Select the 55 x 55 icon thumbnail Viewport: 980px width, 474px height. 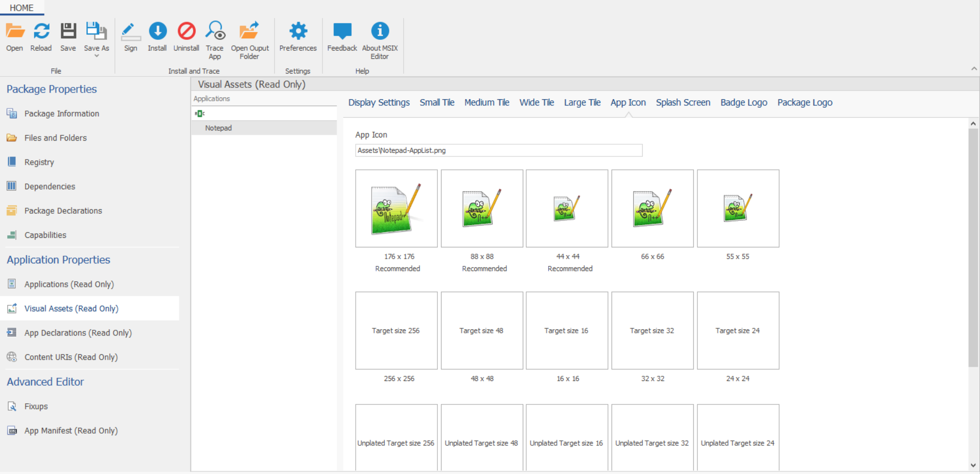(x=738, y=209)
